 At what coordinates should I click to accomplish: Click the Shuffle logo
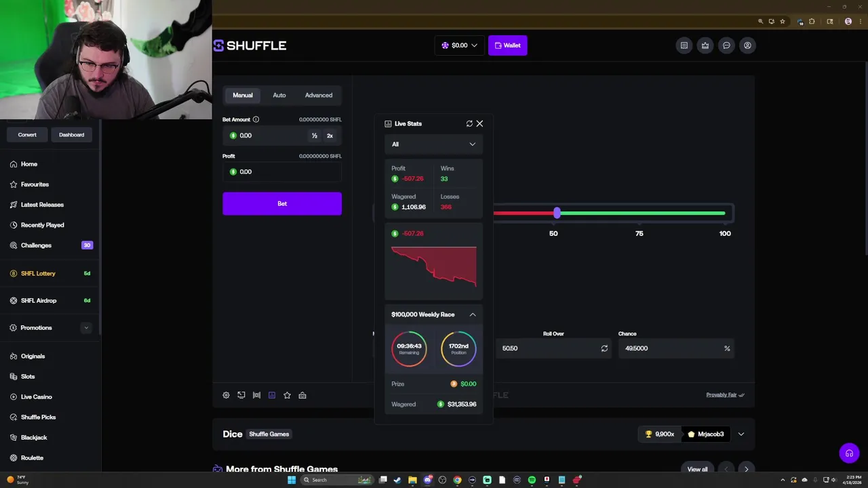pos(250,45)
